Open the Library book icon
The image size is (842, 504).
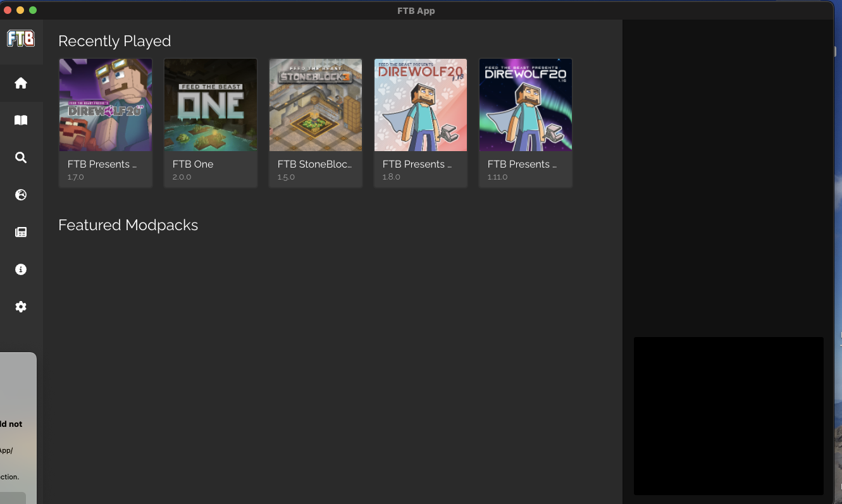[21, 120]
